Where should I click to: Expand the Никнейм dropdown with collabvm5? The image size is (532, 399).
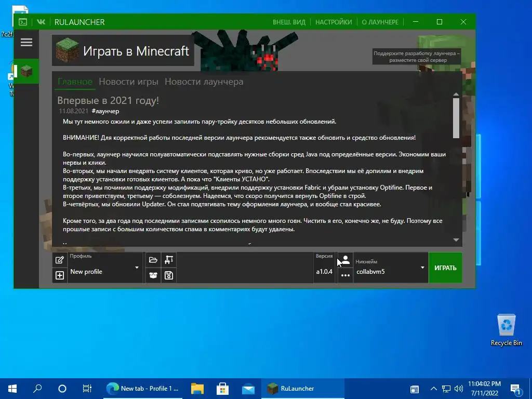pos(391,268)
